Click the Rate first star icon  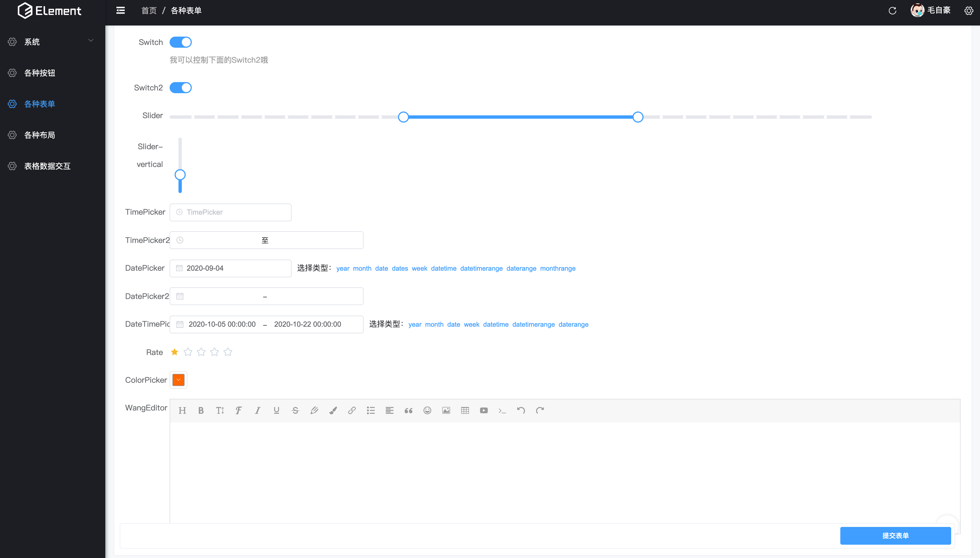[x=174, y=352]
